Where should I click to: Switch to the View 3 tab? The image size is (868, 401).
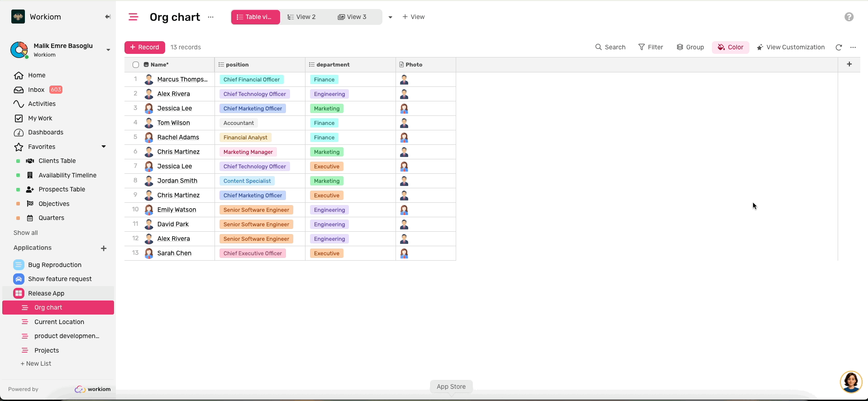point(352,17)
